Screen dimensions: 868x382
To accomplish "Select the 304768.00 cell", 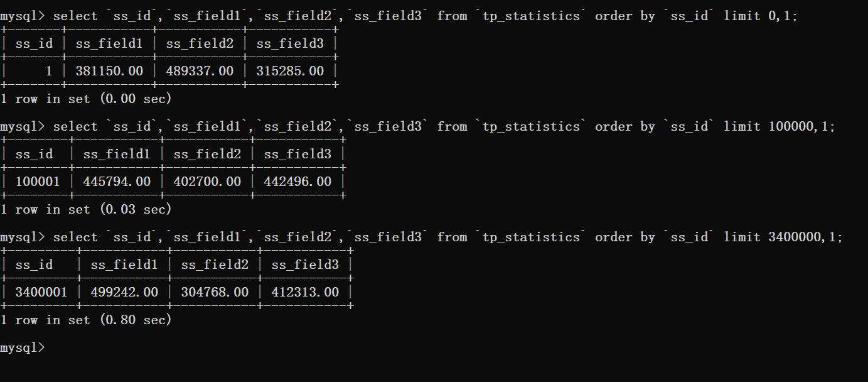I will (215, 292).
